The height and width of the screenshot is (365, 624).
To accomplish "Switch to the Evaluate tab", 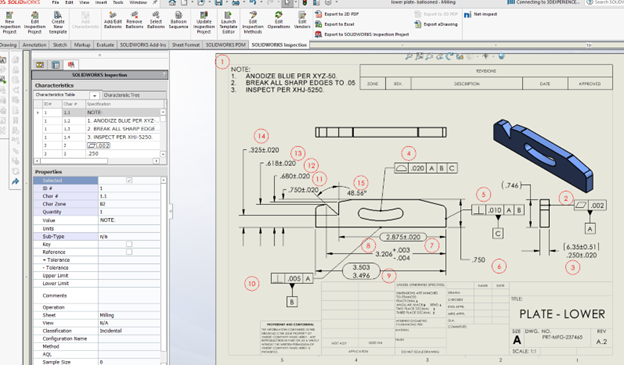I will [105, 45].
